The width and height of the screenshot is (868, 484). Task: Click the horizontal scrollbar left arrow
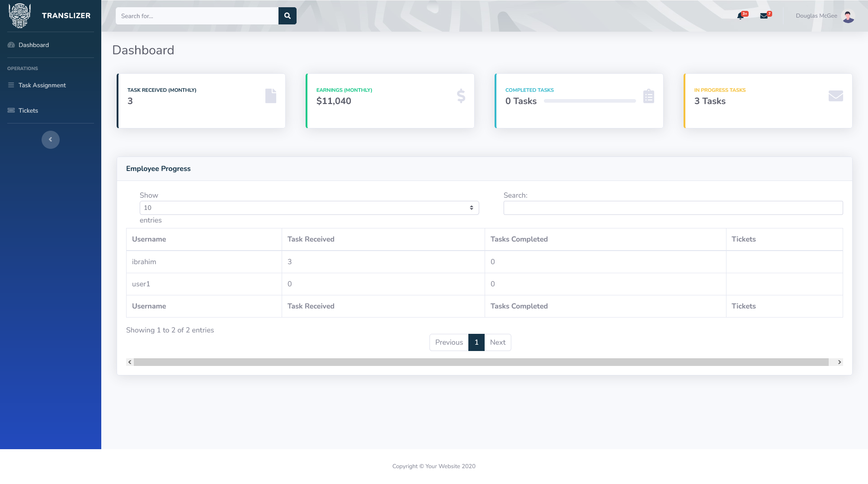tap(130, 362)
